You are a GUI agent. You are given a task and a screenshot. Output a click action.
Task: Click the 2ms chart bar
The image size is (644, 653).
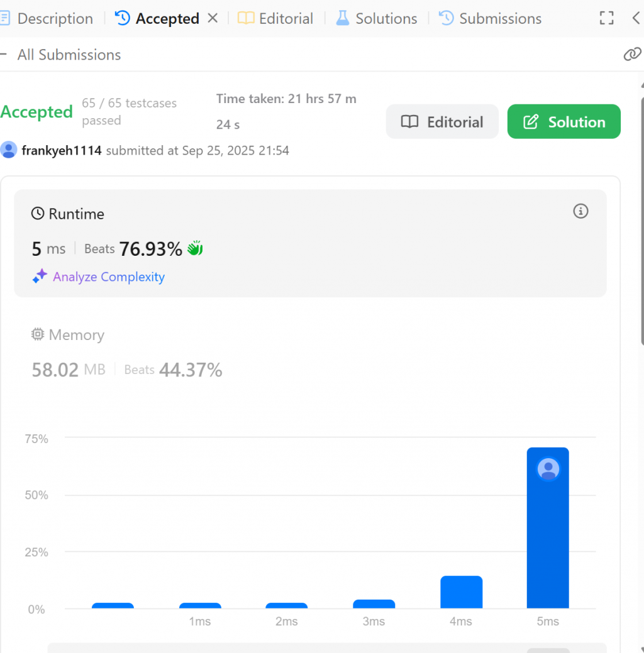coord(286,605)
